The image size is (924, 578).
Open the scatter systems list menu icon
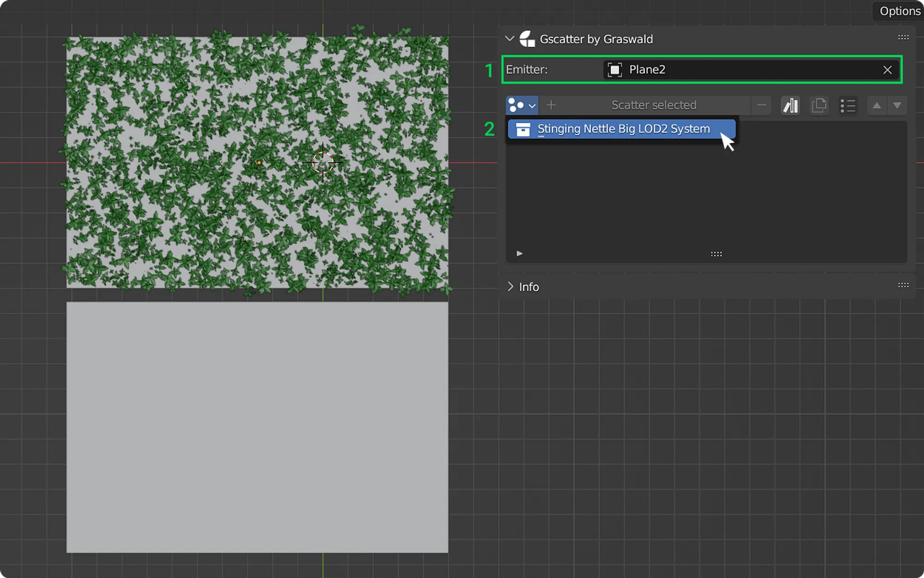click(x=848, y=105)
